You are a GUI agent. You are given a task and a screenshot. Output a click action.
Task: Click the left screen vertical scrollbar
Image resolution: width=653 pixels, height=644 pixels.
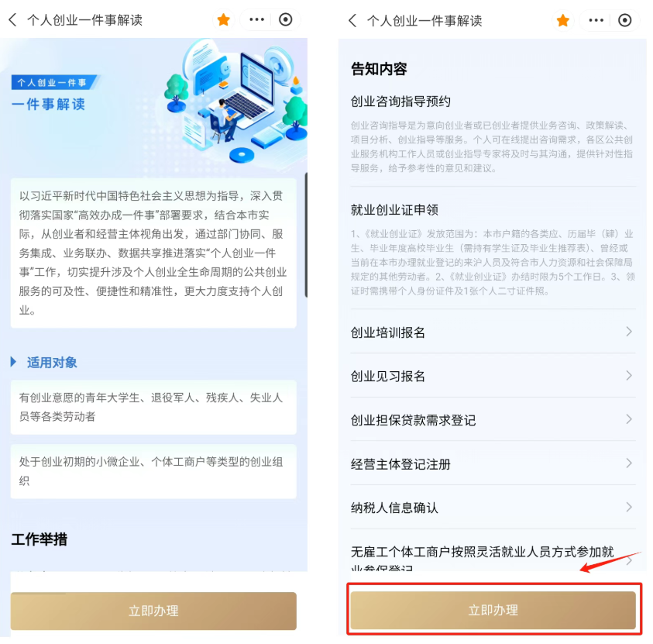pos(306,235)
